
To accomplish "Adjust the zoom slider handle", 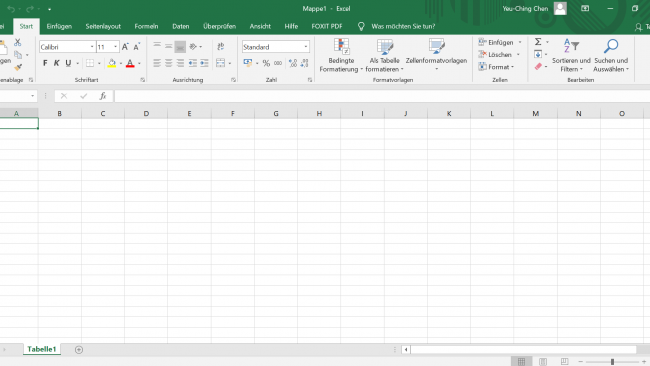I will 612,362.
